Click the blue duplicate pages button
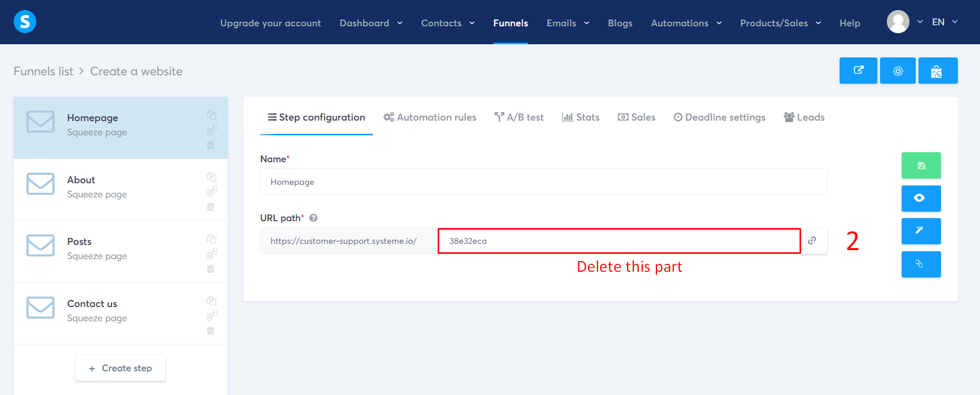Image resolution: width=980 pixels, height=395 pixels. pyautogui.click(x=921, y=264)
